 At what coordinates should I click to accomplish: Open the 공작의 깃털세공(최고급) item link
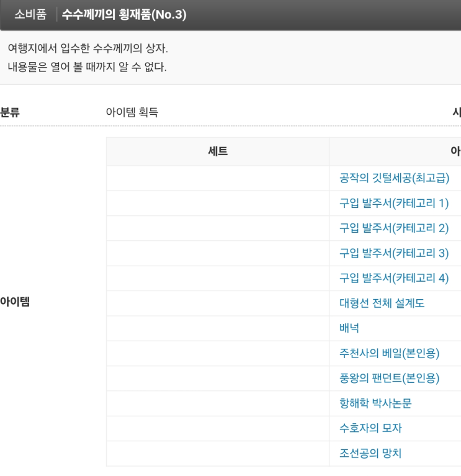[x=394, y=178]
